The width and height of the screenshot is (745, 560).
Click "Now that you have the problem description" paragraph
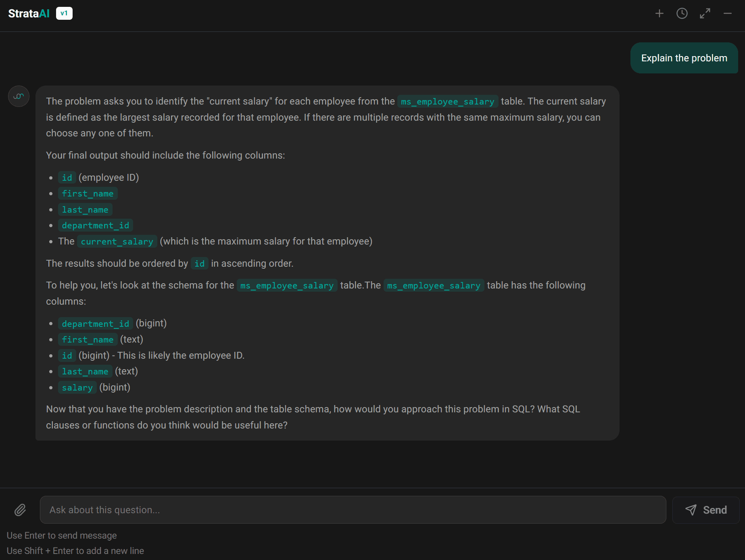[313, 417]
